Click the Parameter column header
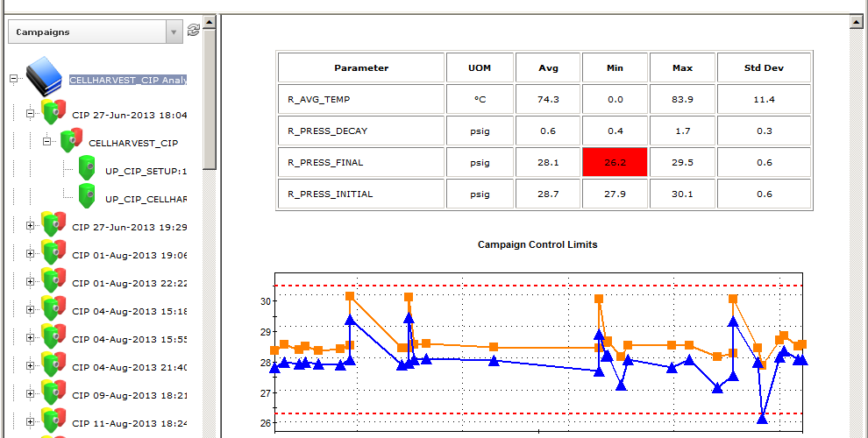The image size is (868, 438). (x=361, y=67)
